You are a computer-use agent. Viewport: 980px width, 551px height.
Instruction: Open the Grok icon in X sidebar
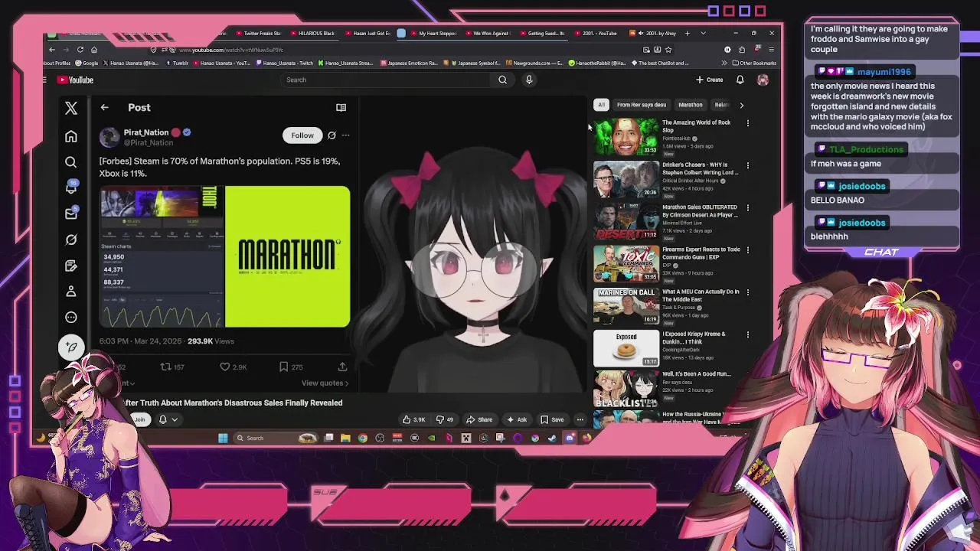[x=71, y=240]
